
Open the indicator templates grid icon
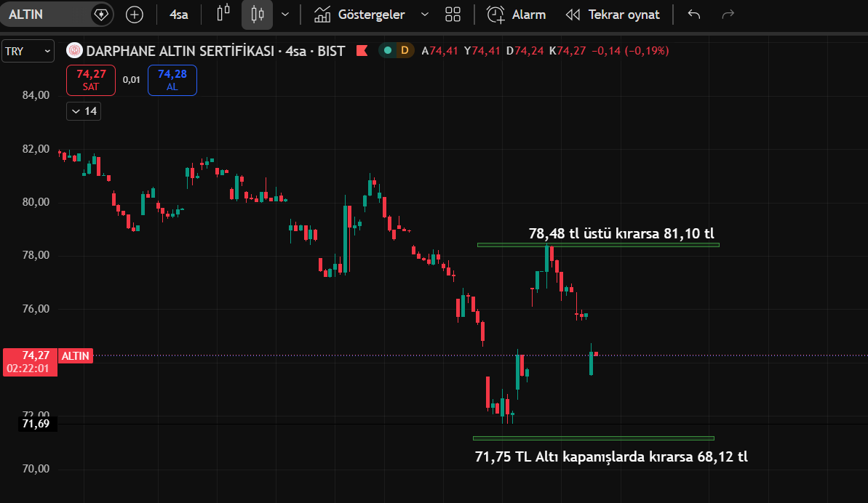click(x=453, y=15)
